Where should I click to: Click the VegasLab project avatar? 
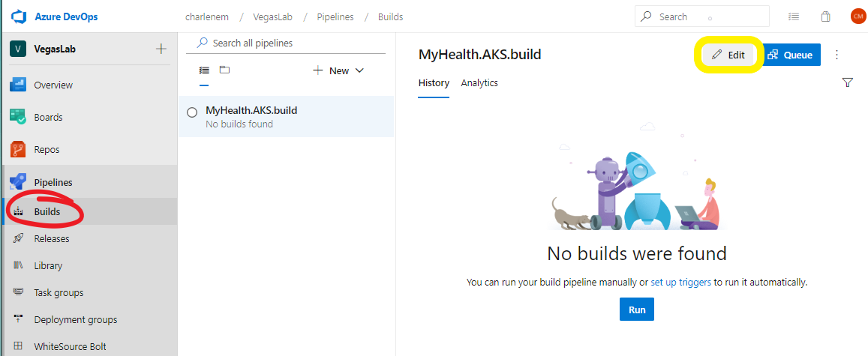(18, 49)
